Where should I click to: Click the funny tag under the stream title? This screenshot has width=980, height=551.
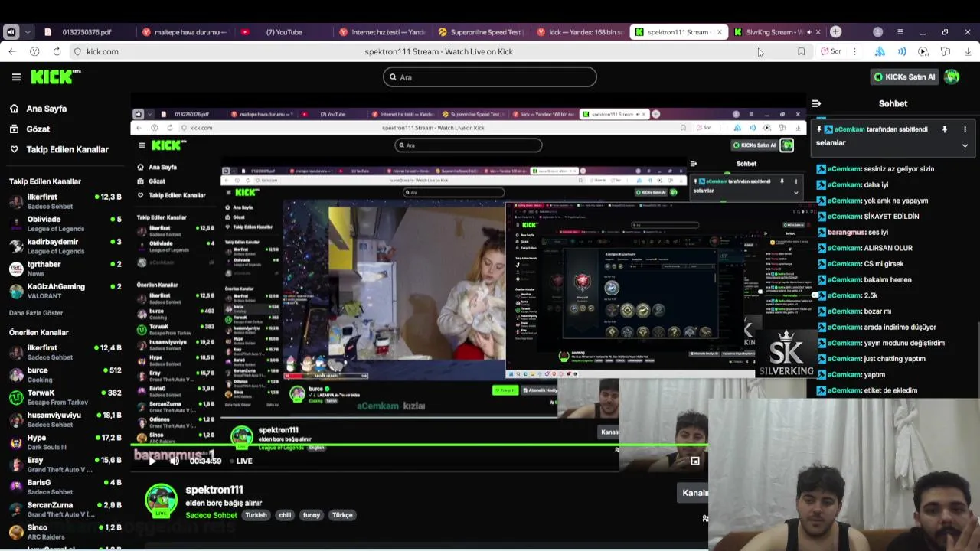tap(312, 515)
